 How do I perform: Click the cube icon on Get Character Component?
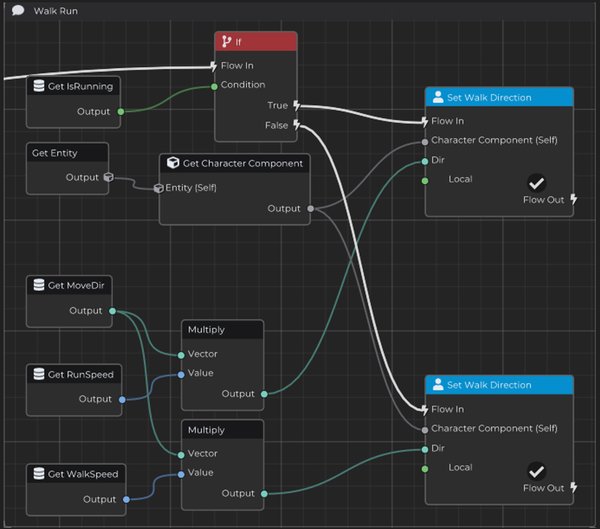pos(173,163)
